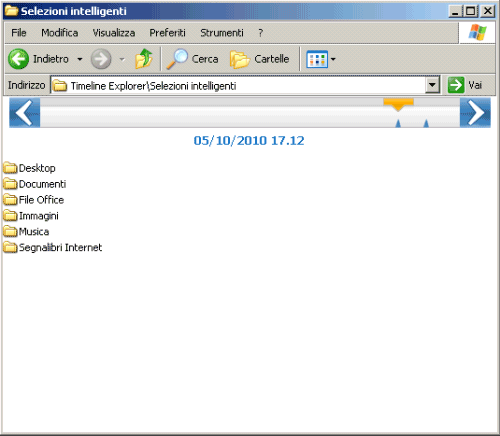Expand the Indietro history dropdown arrow
500x436 pixels.
pos(80,59)
